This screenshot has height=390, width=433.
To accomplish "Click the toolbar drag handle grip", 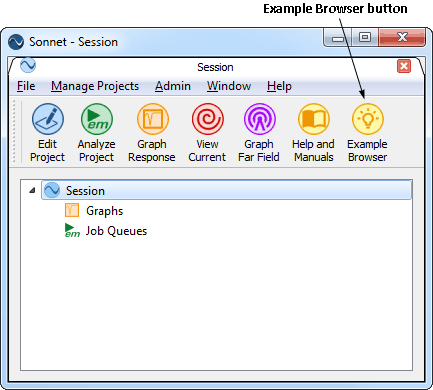I will (x=14, y=132).
